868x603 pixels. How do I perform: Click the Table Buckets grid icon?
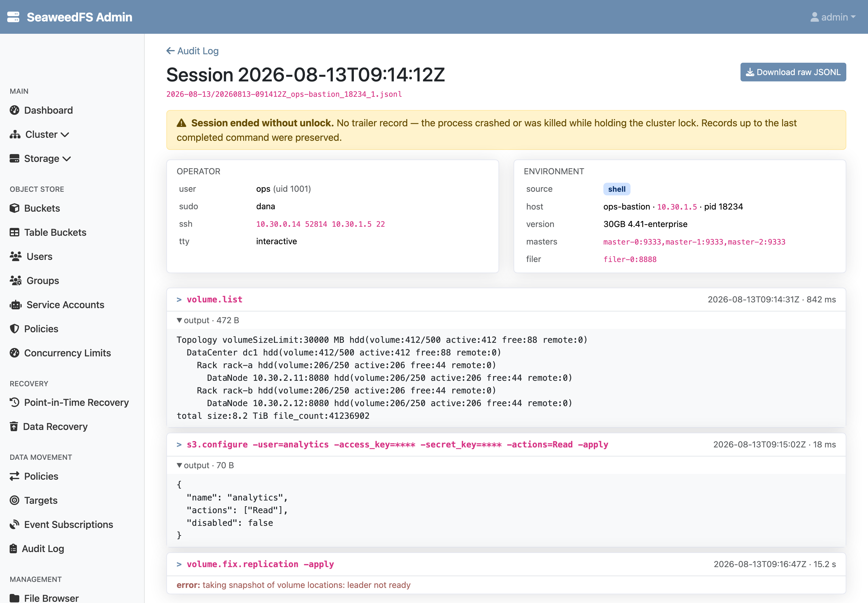(x=14, y=232)
